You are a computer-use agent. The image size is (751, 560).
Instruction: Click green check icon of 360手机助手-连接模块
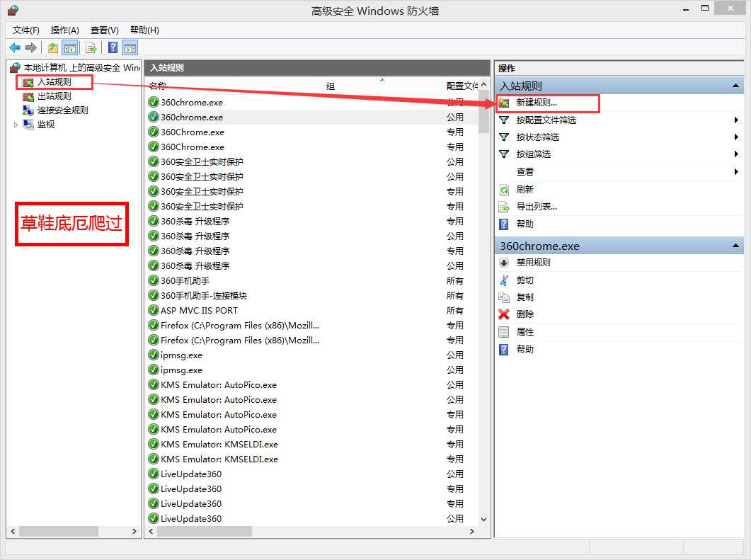154,295
